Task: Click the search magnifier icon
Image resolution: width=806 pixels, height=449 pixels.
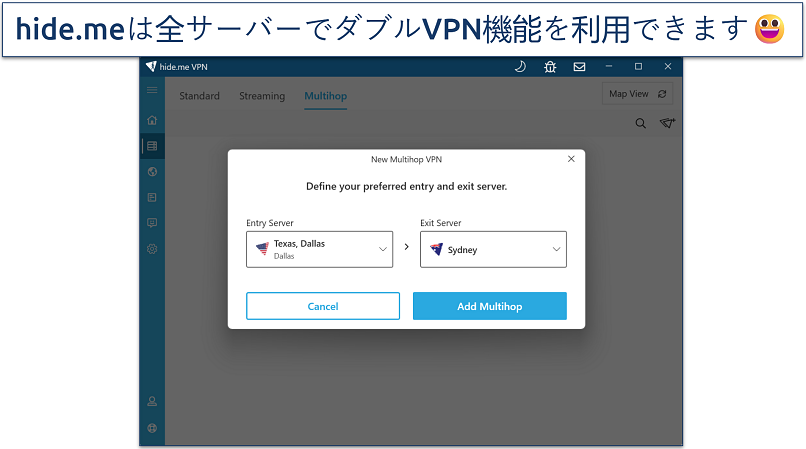Action: tap(641, 124)
